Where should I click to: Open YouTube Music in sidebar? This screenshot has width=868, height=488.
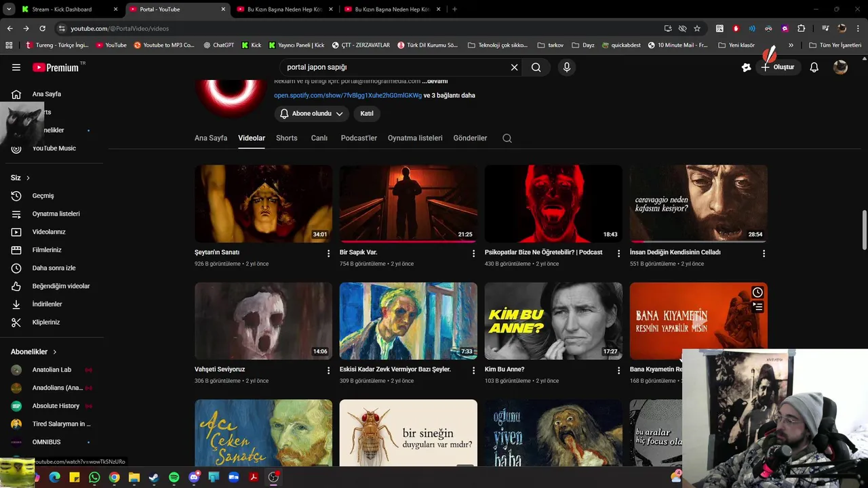pyautogui.click(x=54, y=148)
